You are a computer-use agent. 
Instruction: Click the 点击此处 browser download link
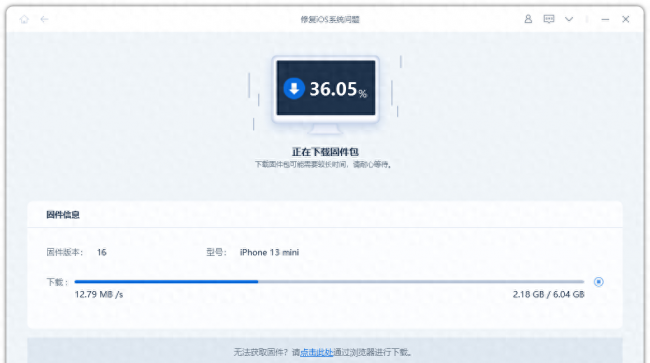pos(317,352)
